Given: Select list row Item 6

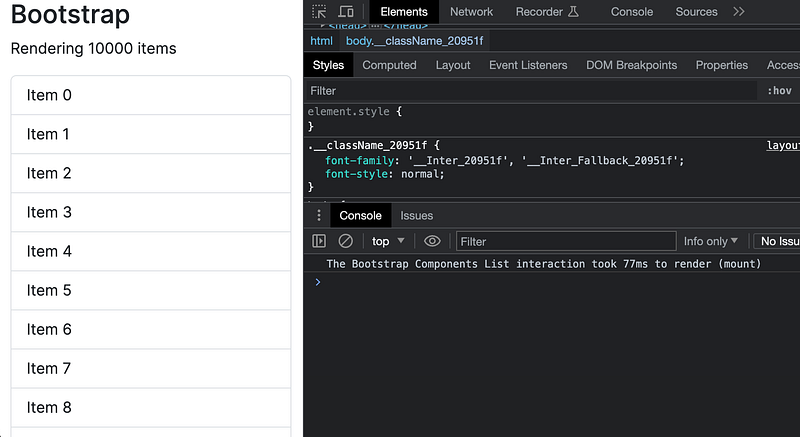Looking at the screenshot, I should coord(151,329).
